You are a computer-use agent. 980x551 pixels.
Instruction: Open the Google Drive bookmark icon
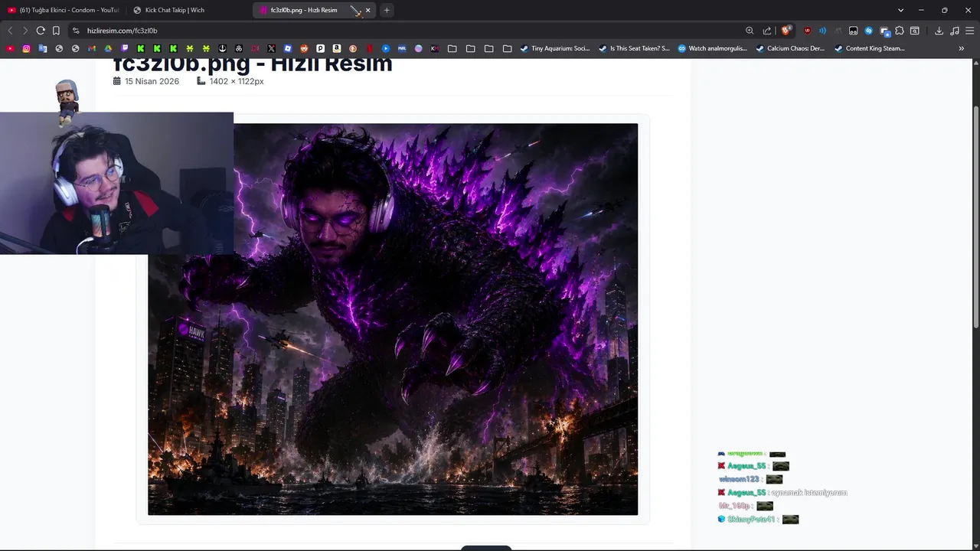coord(108,48)
